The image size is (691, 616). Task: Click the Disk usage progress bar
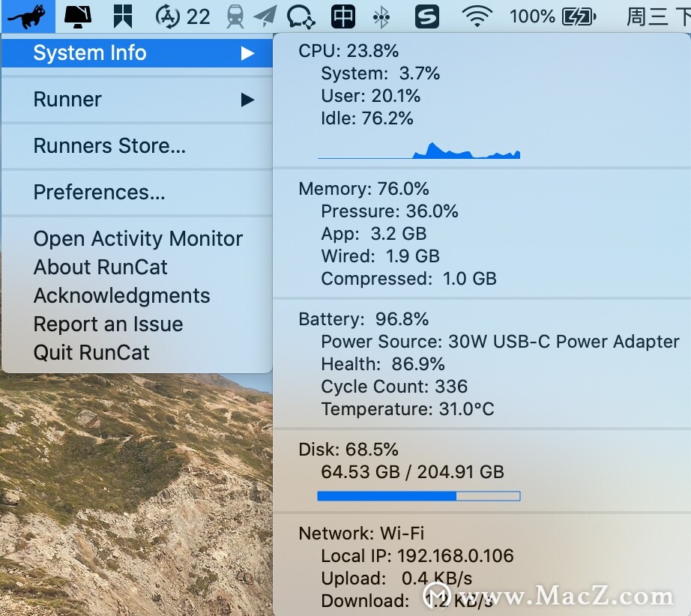coord(418,495)
